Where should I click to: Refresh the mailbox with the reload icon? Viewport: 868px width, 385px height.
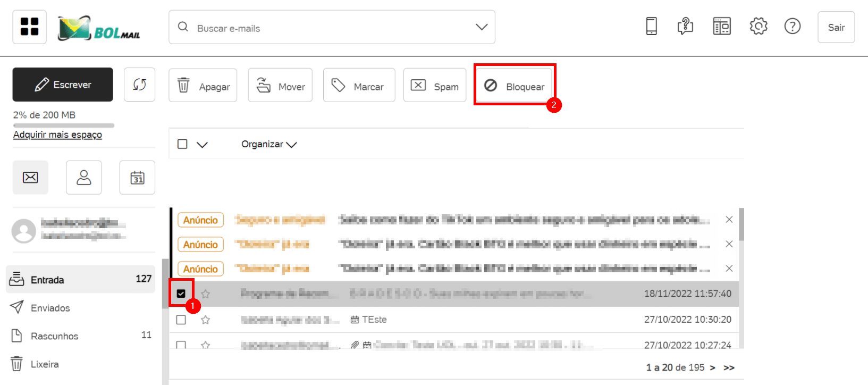(x=140, y=85)
